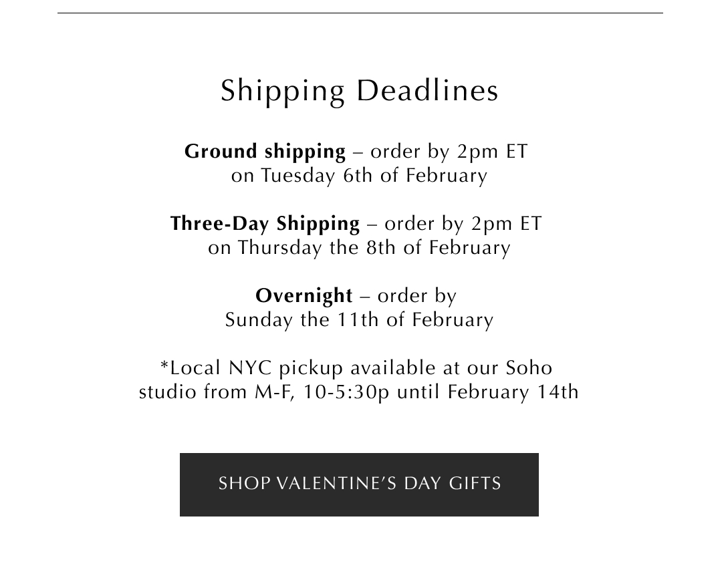Click the Tuesday 6th of February line
This screenshot has width=722, height=588.
[x=359, y=176]
